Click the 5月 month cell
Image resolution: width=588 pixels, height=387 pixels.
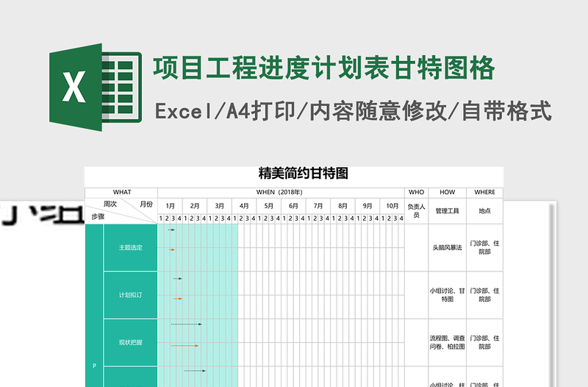(269, 206)
